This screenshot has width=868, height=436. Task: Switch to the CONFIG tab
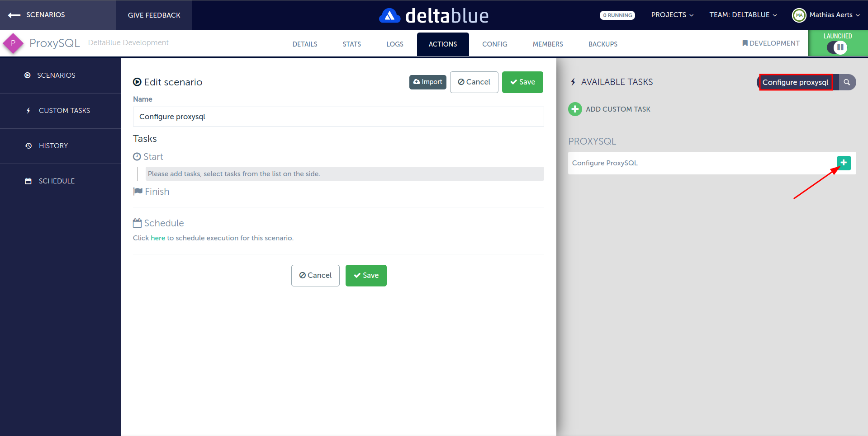pyautogui.click(x=494, y=44)
